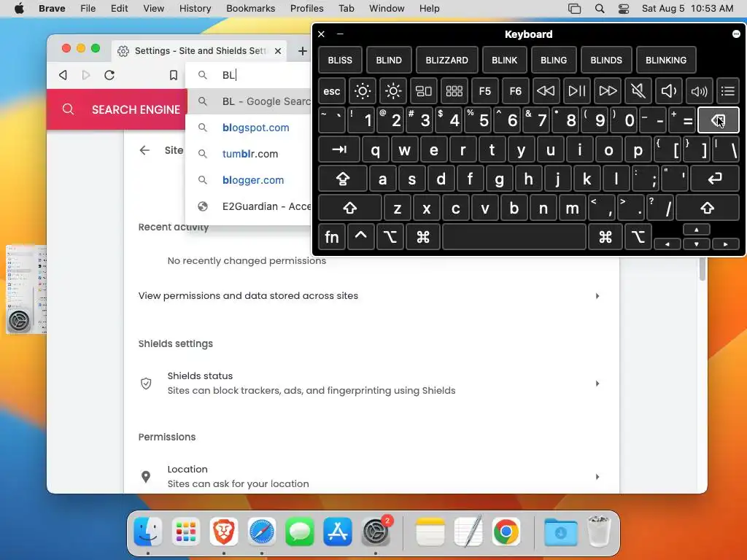This screenshot has width=747, height=560.
Task: Open the Window menu
Action: point(387,9)
